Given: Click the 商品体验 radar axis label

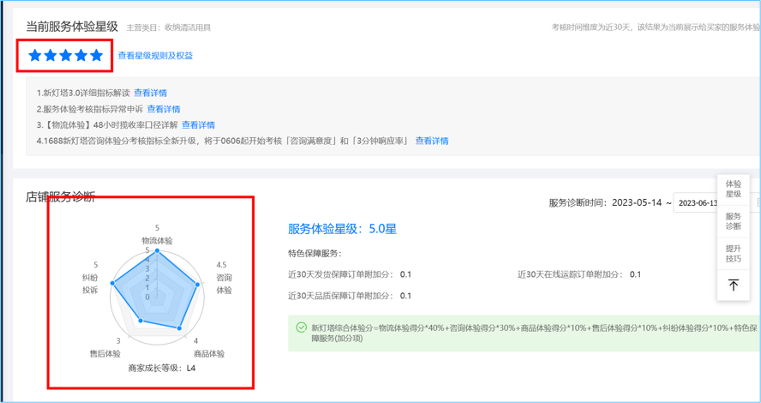Looking at the screenshot, I should [x=208, y=354].
